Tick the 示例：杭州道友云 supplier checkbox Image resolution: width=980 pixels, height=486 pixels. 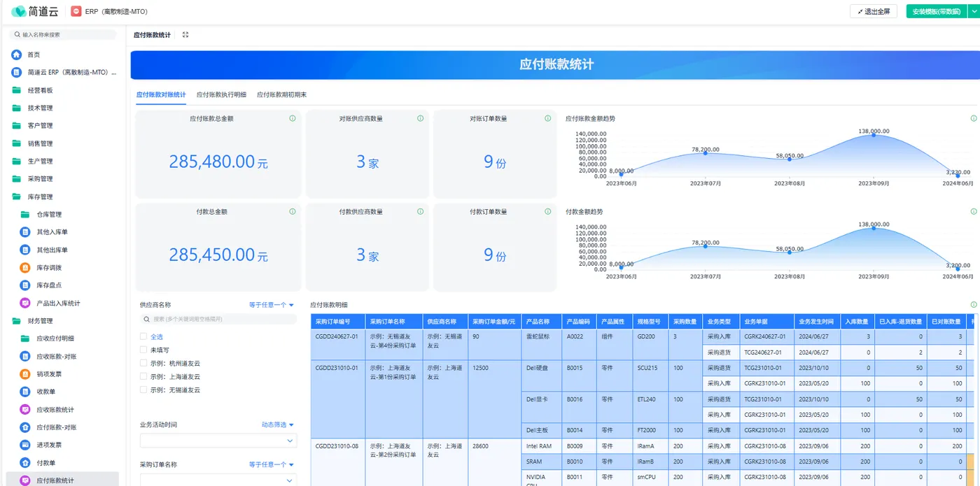(x=143, y=363)
